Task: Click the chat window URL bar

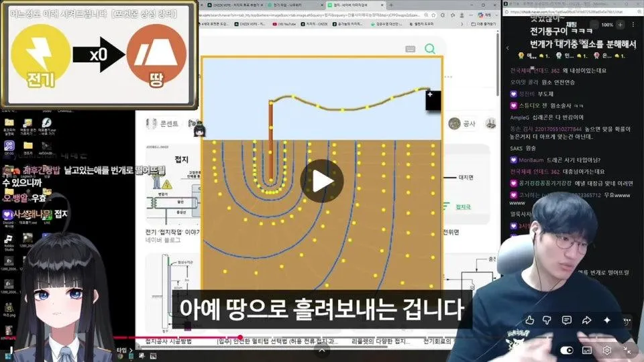Action: tap(571, 12)
